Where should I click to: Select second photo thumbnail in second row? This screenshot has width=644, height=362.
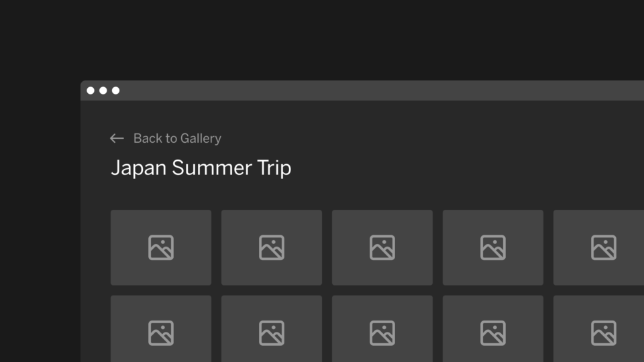272,328
